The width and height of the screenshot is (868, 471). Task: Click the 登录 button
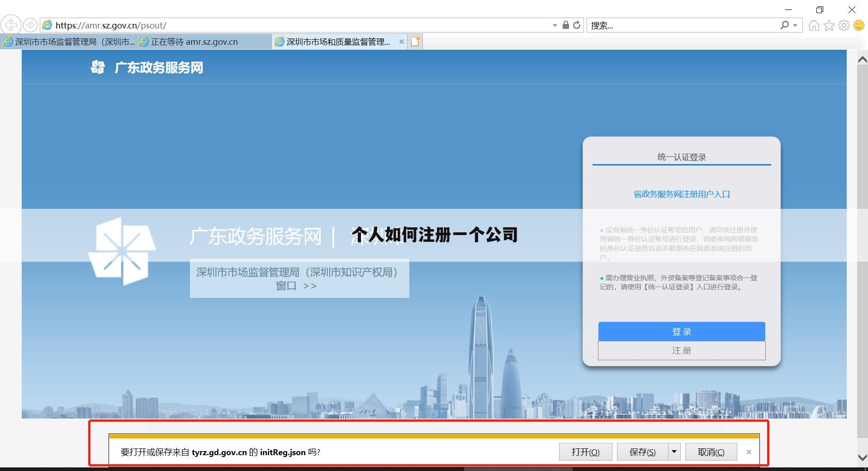pyautogui.click(x=681, y=331)
